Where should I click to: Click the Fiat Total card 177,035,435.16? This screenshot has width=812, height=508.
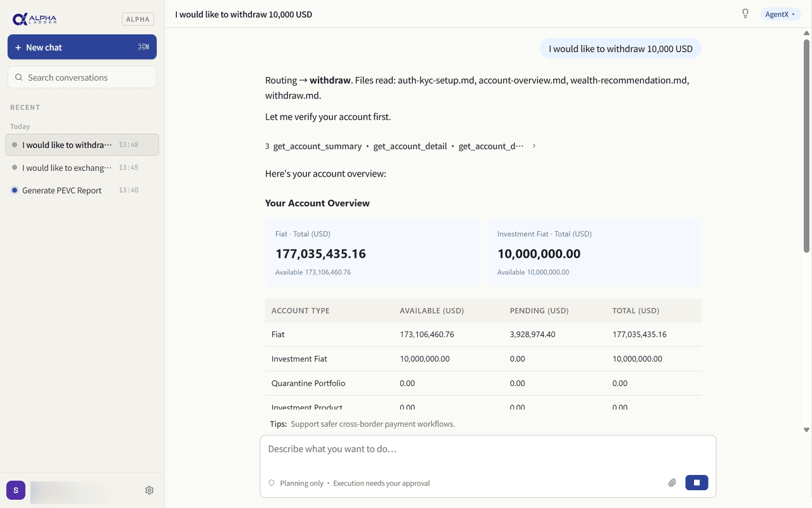[x=372, y=253]
